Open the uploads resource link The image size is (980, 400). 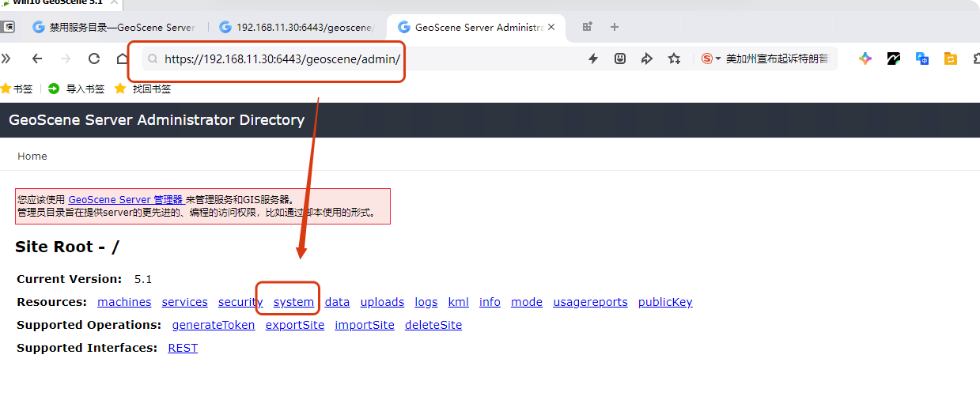382,302
